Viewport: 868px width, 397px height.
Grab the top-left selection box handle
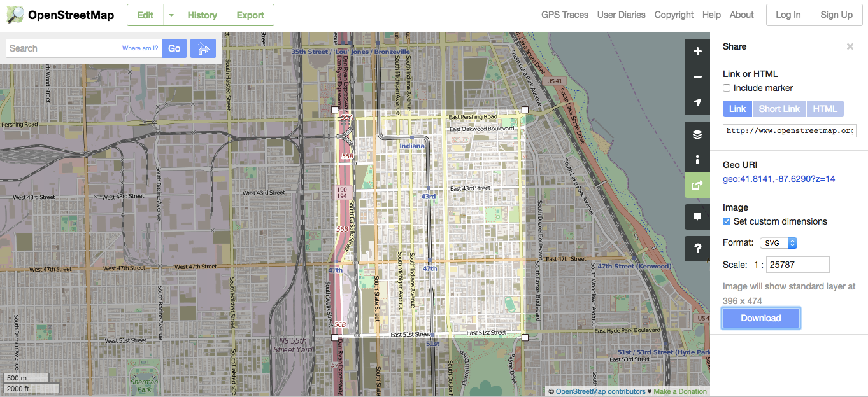pos(335,110)
